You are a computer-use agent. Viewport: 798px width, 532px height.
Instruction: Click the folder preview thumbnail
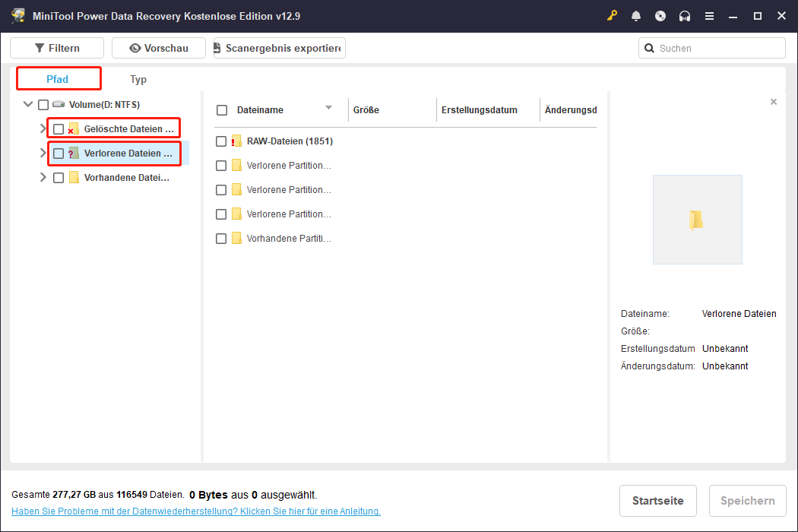pos(697,220)
